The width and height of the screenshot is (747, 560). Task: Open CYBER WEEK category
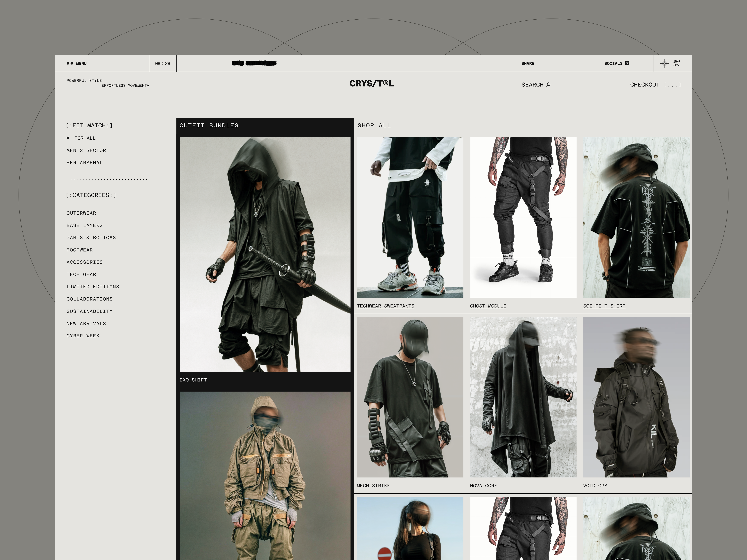tap(83, 336)
